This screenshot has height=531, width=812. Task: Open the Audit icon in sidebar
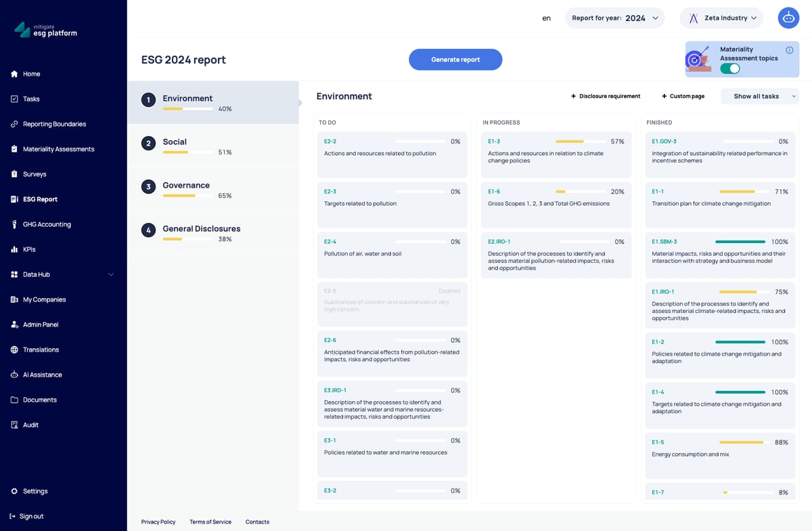[x=14, y=425]
